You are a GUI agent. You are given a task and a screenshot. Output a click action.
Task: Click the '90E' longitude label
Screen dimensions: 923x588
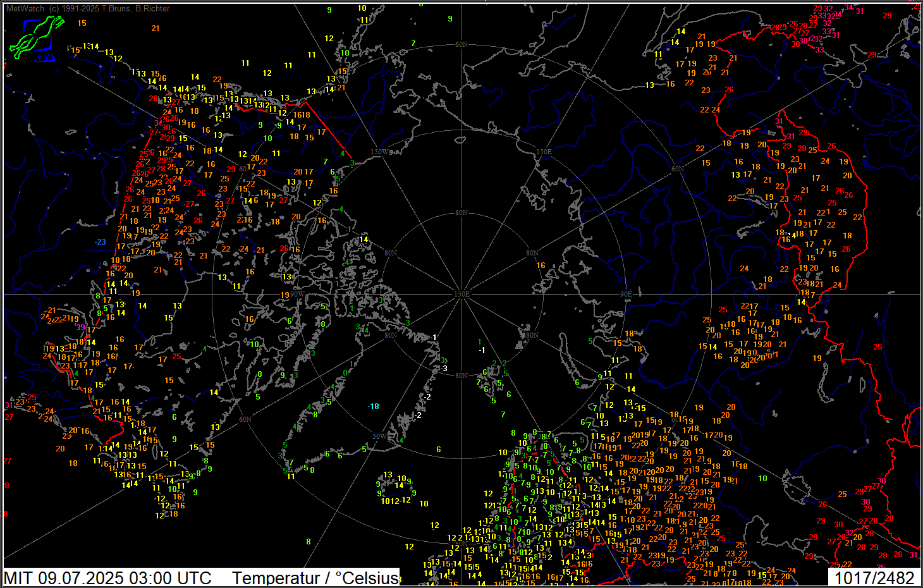626,295
